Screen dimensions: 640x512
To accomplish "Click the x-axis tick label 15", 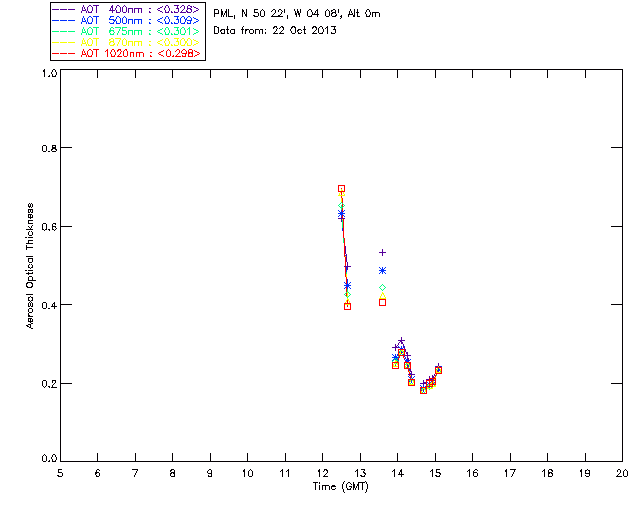I will point(435,474).
